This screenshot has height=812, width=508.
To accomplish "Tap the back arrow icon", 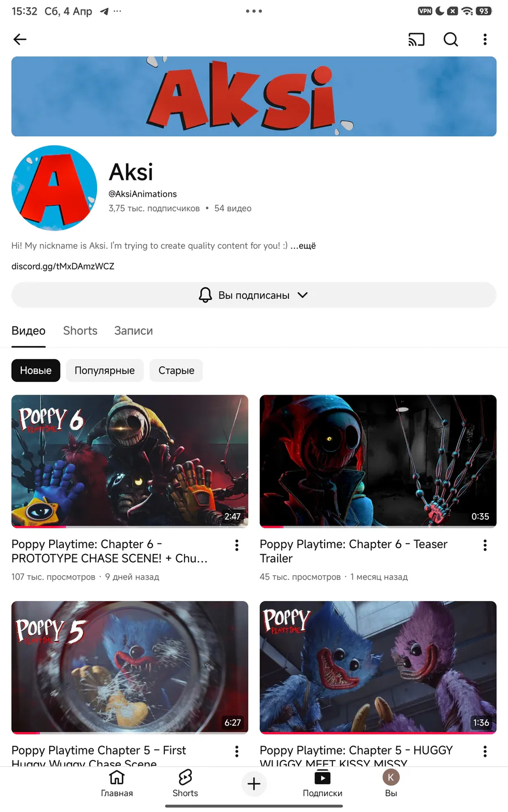I will tap(20, 39).
